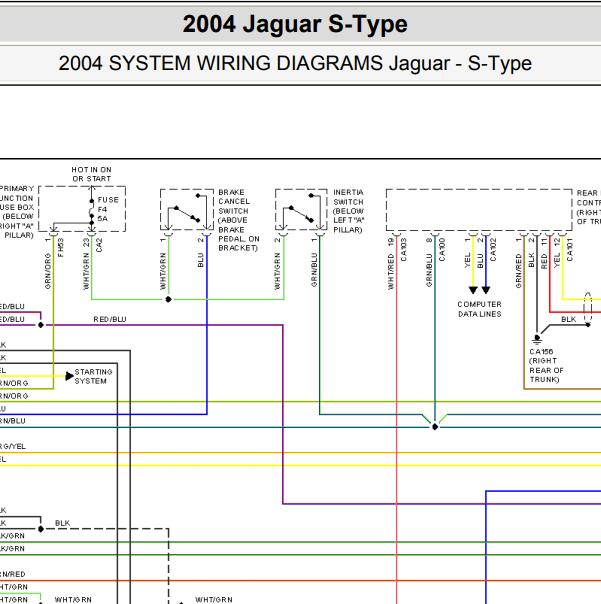This screenshot has width=601, height=604.
Task: Click the "GRN/BLU" label beside CA100
Action: pos(429,270)
